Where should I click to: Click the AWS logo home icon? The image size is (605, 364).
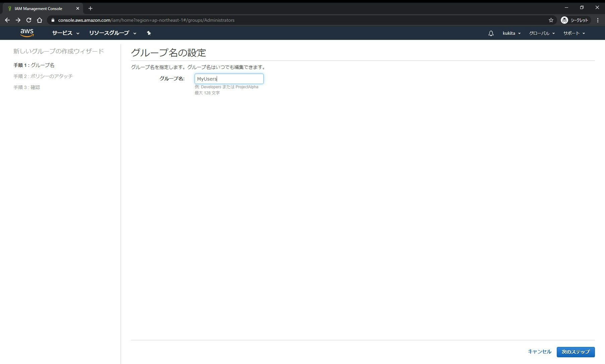(x=27, y=33)
